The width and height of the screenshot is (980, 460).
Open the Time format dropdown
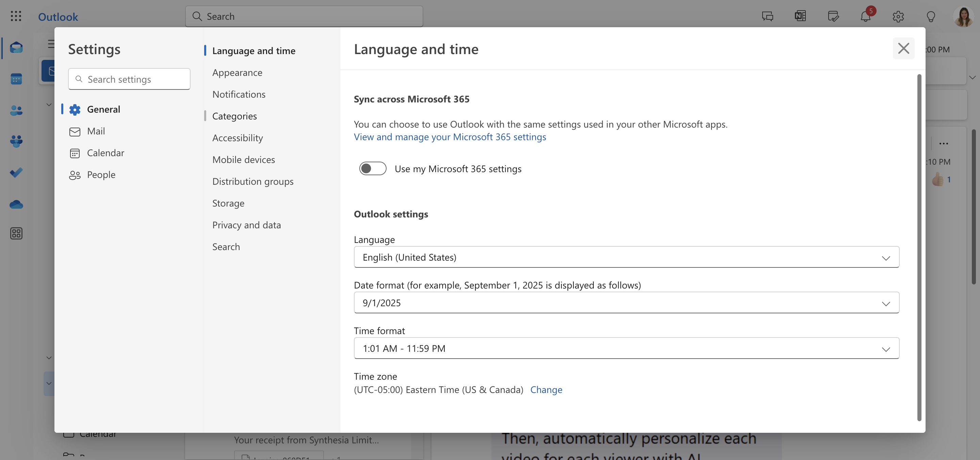pos(626,348)
